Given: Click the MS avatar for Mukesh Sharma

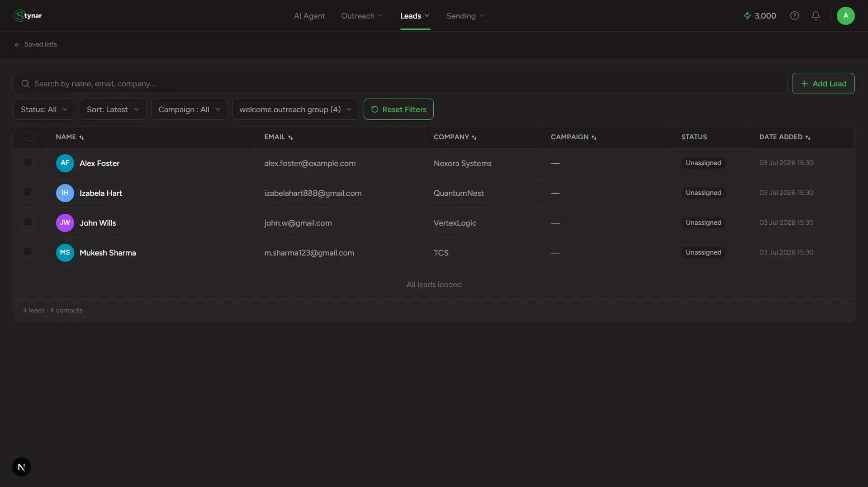Looking at the screenshot, I should (x=65, y=253).
